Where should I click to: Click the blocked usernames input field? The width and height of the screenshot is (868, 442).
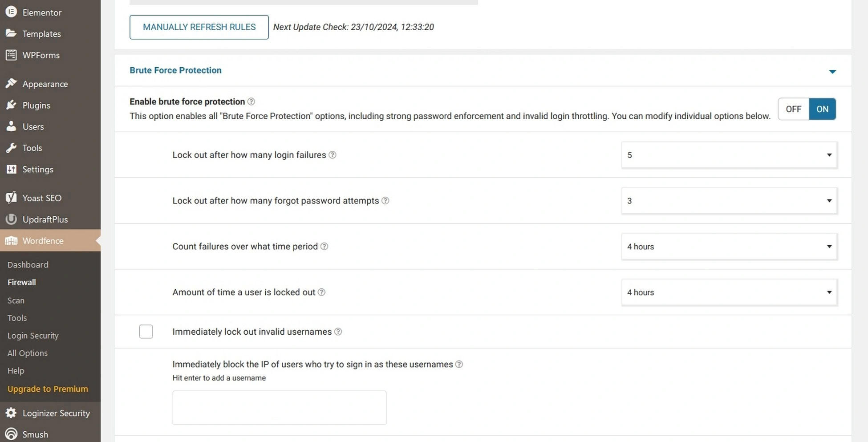[x=279, y=407]
